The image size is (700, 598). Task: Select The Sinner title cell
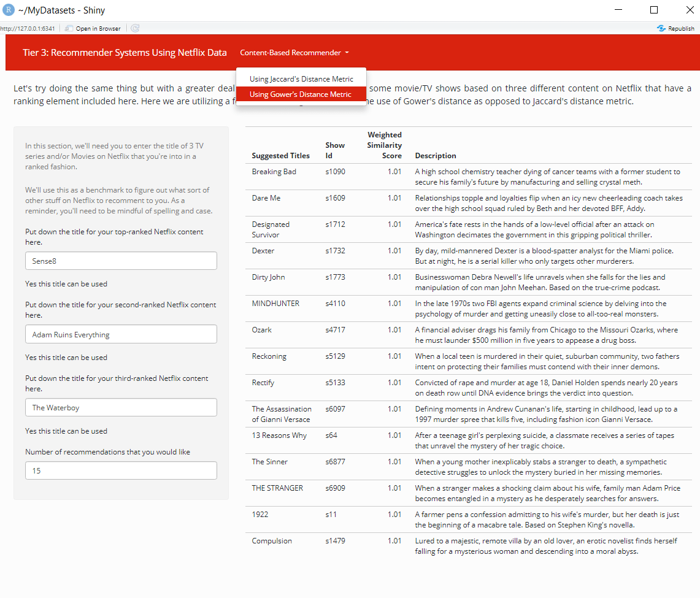[x=270, y=461]
